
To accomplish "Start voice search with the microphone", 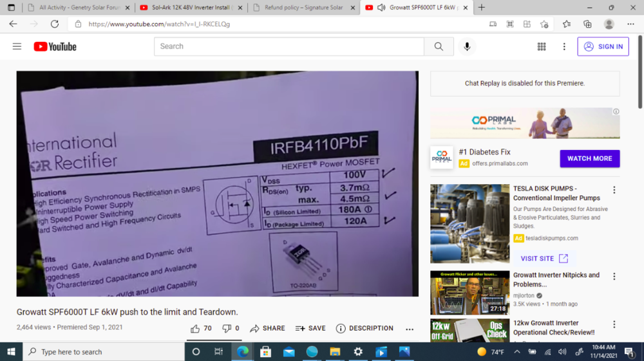I will [x=467, y=46].
